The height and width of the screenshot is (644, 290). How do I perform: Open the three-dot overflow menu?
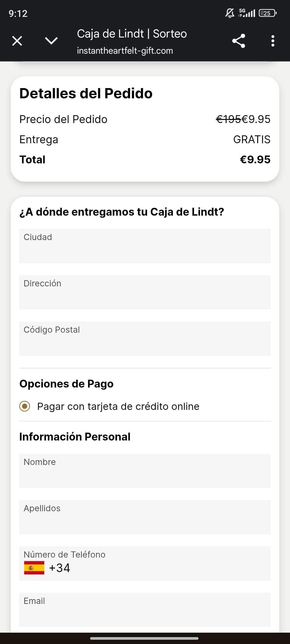[272, 41]
